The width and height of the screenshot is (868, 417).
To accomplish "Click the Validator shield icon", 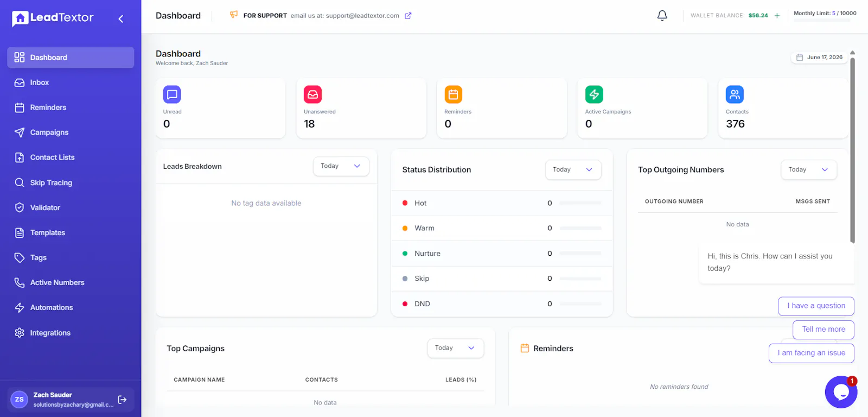I will tap(20, 207).
